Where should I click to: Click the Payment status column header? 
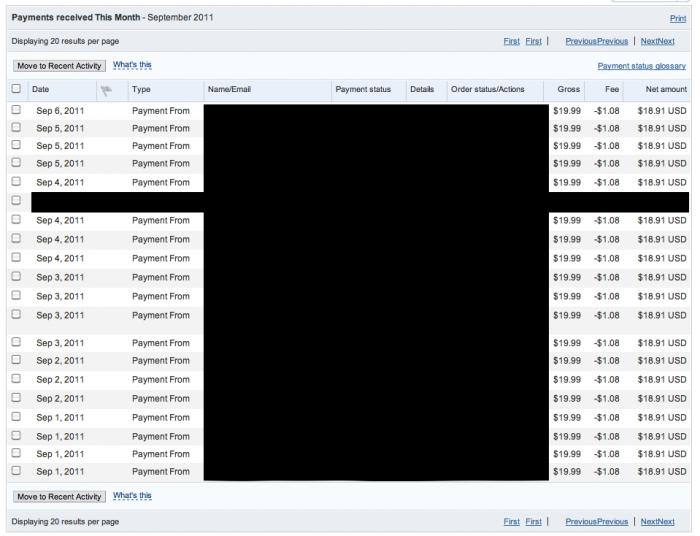[x=362, y=90]
